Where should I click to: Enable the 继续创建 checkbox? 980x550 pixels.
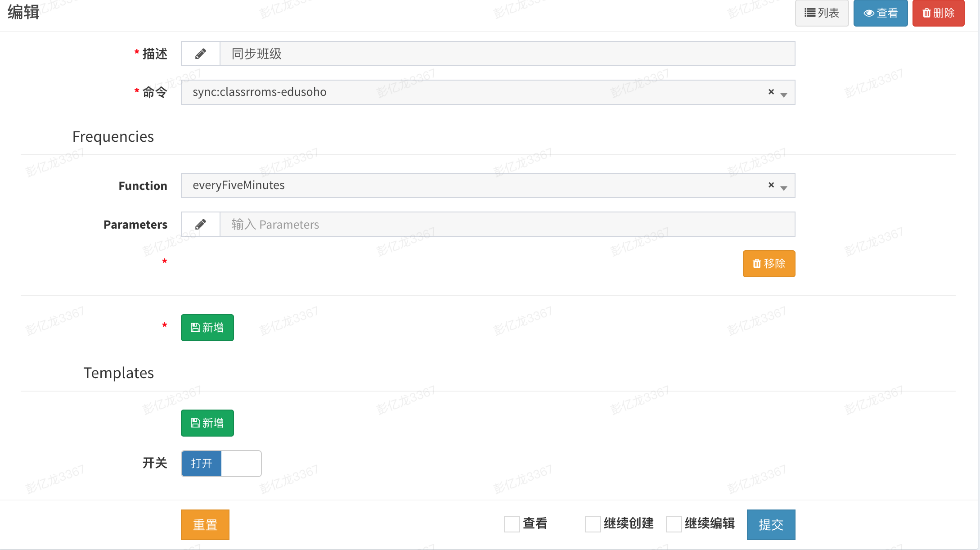593,524
